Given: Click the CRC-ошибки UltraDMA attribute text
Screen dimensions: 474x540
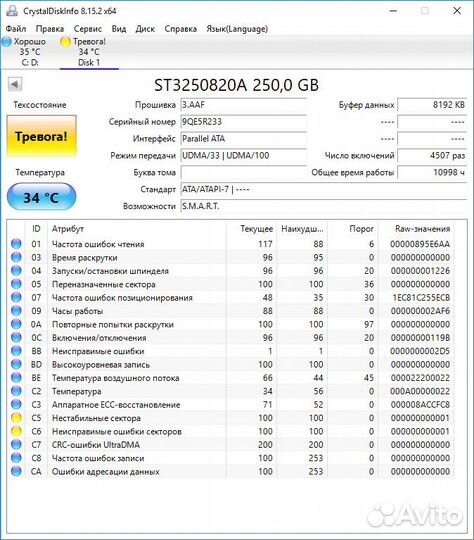Looking at the screenshot, I should (96, 445).
